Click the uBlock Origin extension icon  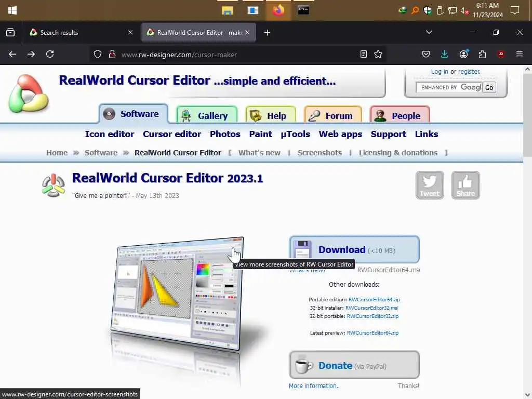(x=501, y=54)
